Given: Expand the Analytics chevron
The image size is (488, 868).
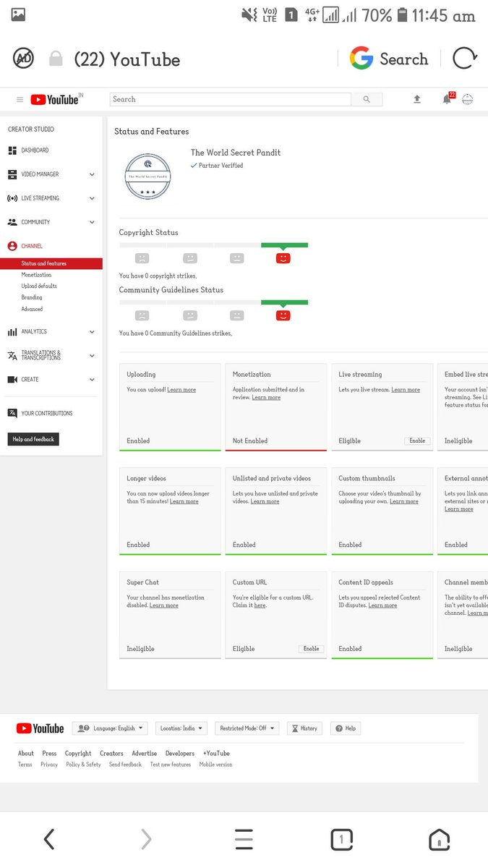Looking at the screenshot, I should click(92, 332).
